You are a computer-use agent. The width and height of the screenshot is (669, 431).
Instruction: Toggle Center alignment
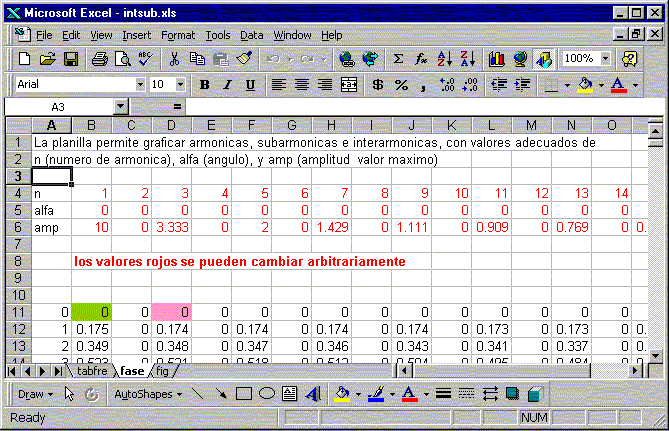click(302, 85)
